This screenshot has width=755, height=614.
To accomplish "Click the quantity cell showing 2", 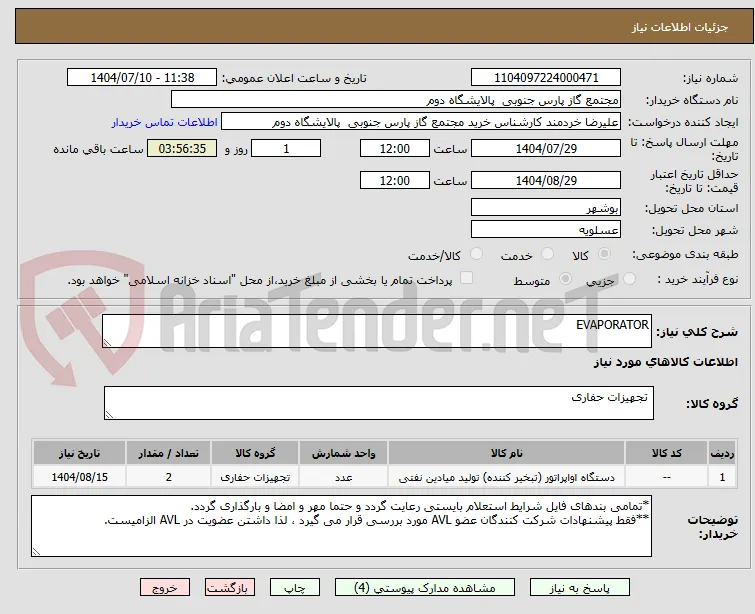I will tap(169, 477).
